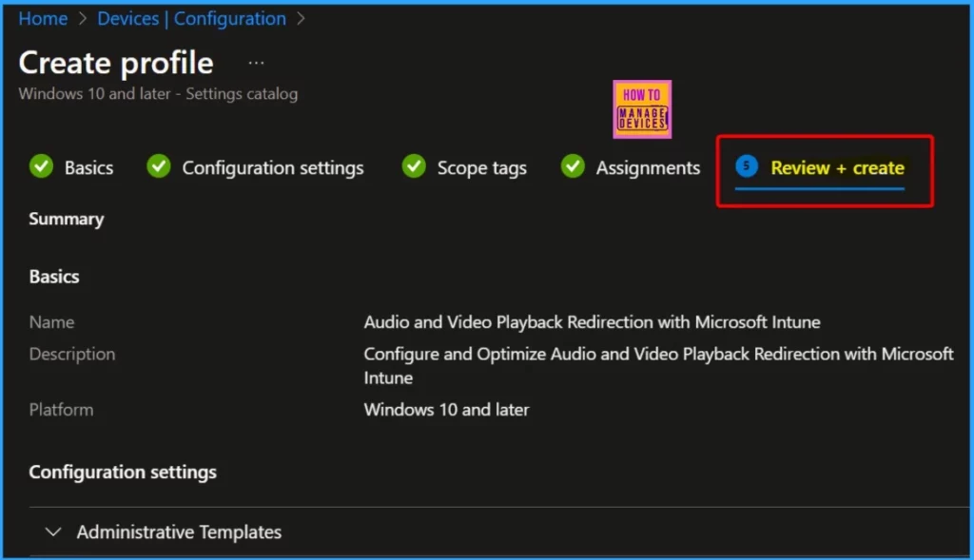Image resolution: width=974 pixels, height=560 pixels.
Task: Click the Platform field label
Action: pyautogui.click(x=61, y=410)
